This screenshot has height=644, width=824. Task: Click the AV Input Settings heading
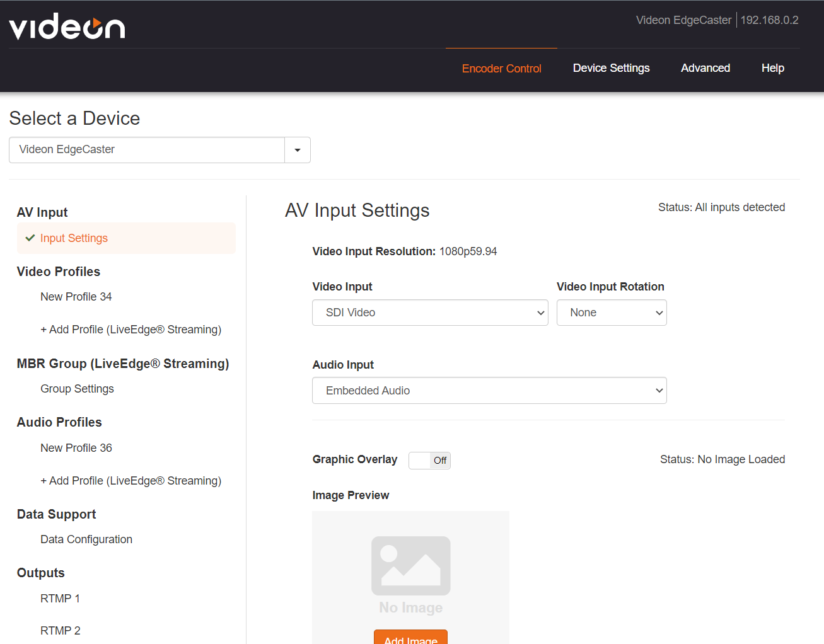pos(357,210)
